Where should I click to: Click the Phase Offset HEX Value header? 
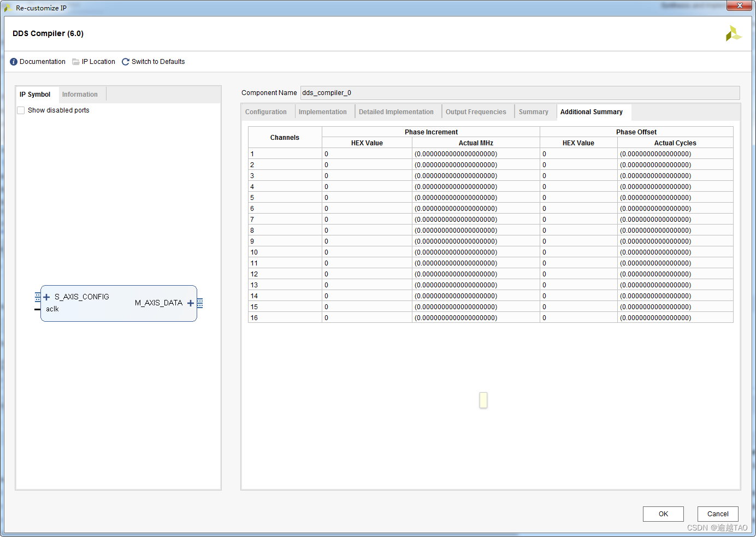click(x=578, y=143)
